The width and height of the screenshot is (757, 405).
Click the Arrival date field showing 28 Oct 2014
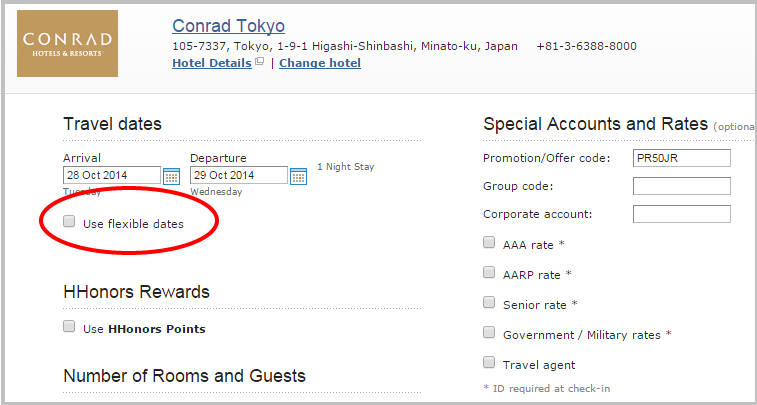[x=112, y=175]
